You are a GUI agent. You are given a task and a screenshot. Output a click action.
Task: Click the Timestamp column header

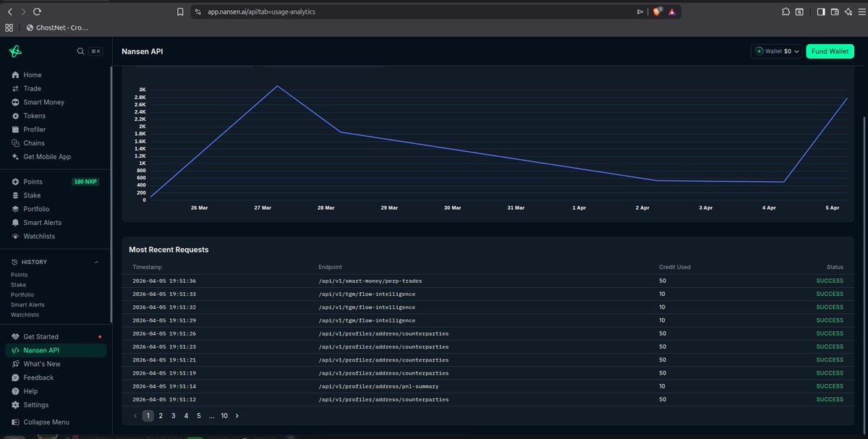147,267
